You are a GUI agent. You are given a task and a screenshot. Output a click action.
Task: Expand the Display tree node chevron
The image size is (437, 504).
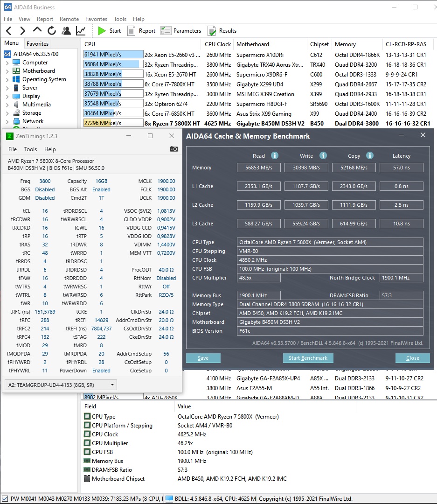(x=7, y=96)
